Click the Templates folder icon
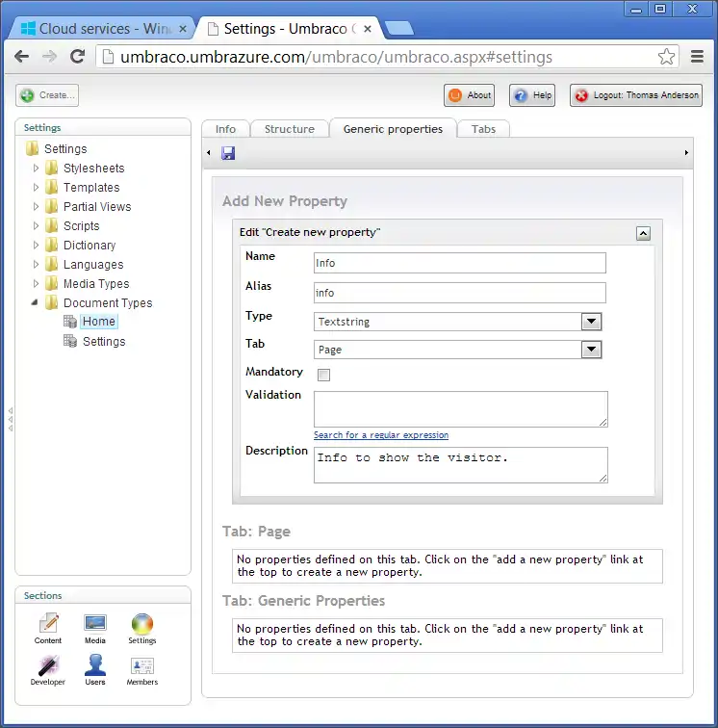 tap(52, 187)
